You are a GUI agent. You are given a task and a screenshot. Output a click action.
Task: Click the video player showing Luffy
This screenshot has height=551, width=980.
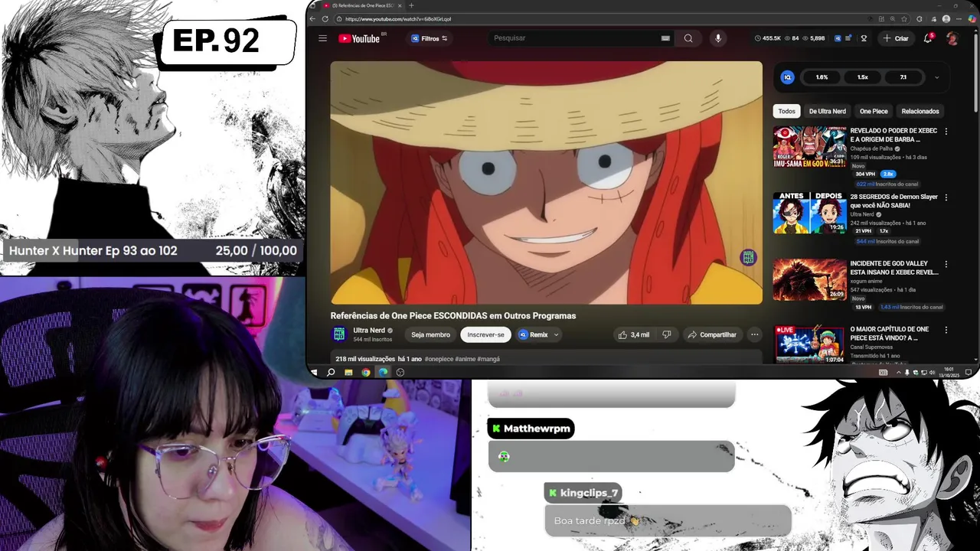pos(546,183)
